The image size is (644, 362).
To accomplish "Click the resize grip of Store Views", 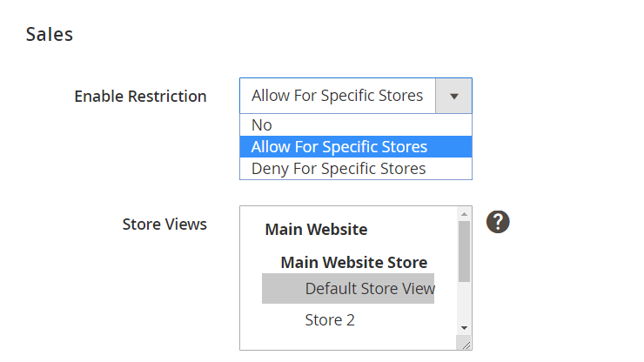I will coord(465,343).
